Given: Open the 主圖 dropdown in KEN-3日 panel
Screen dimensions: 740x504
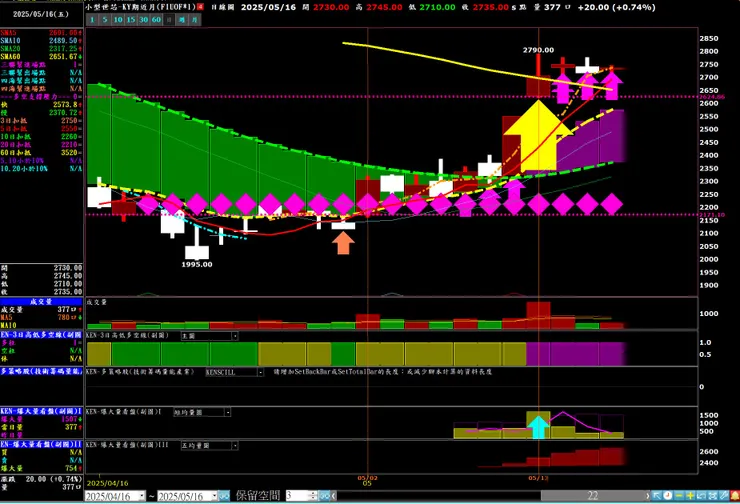Looking at the screenshot, I should coord(235,336).
